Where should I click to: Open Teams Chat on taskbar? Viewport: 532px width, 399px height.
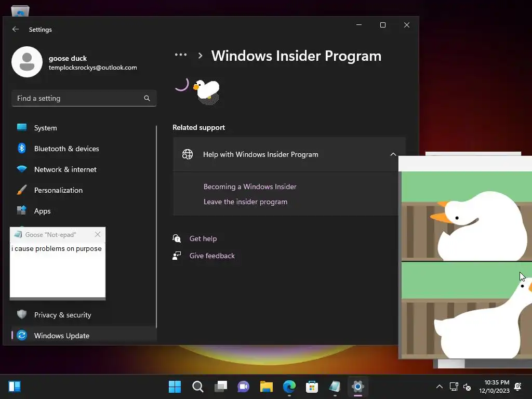point(243,387)
